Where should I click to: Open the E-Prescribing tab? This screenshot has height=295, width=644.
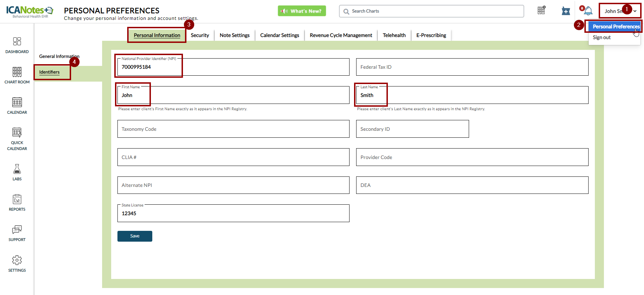pyautogui.click(x=431, y=35)
